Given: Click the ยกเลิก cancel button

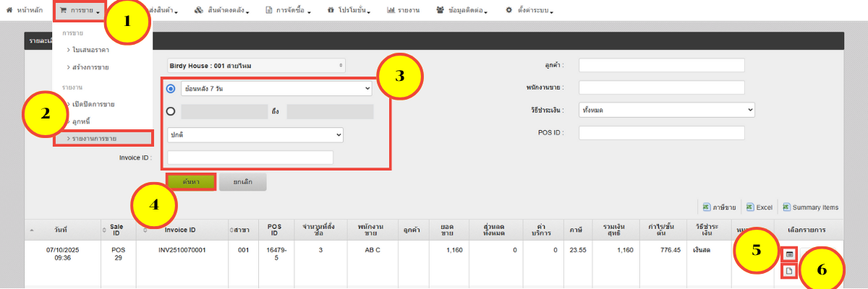Looking at the screenshot, I should pos(242,181).
